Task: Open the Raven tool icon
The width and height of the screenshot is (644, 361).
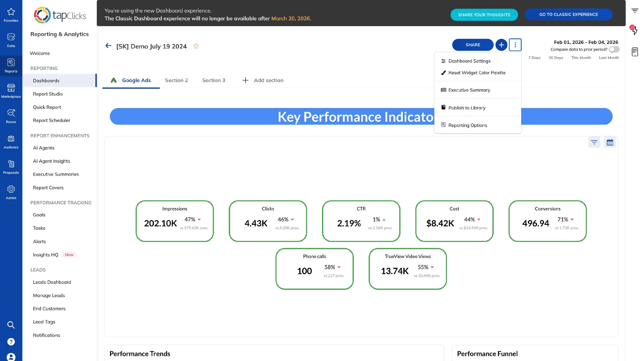Action: pos(11,116)
